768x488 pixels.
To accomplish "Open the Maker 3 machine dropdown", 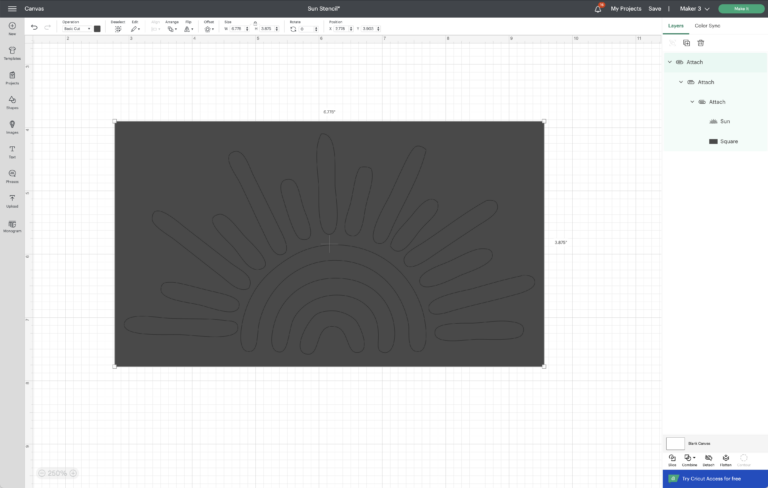I will click(694, 8).
